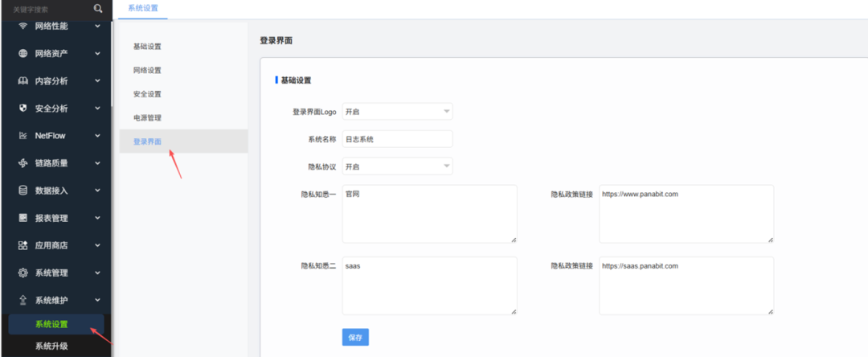Expand the 安全分析 menu chevron
868x357 pixels.
(x=97, y=108)
